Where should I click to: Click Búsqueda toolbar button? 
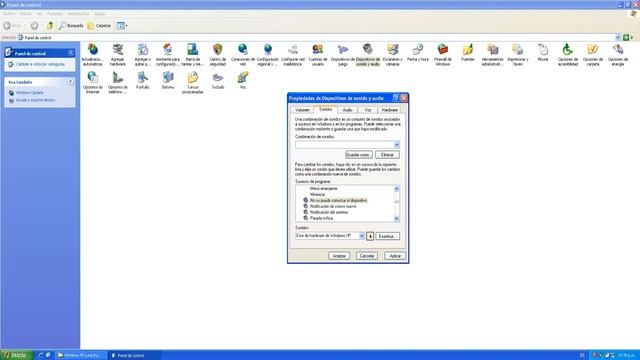click(71, 26)
